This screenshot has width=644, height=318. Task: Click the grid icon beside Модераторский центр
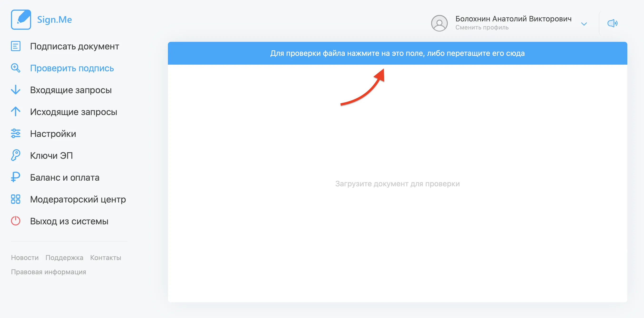(x=15, y=199)
